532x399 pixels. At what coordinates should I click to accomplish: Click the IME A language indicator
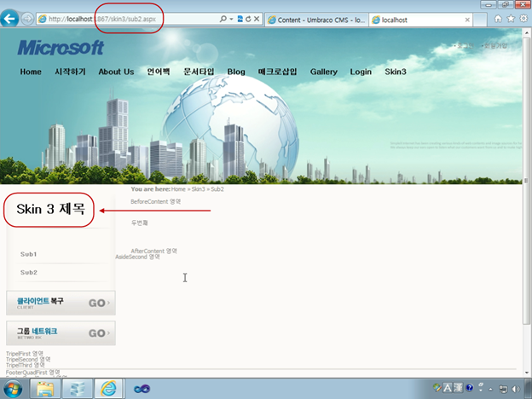[x=448, y=388]
